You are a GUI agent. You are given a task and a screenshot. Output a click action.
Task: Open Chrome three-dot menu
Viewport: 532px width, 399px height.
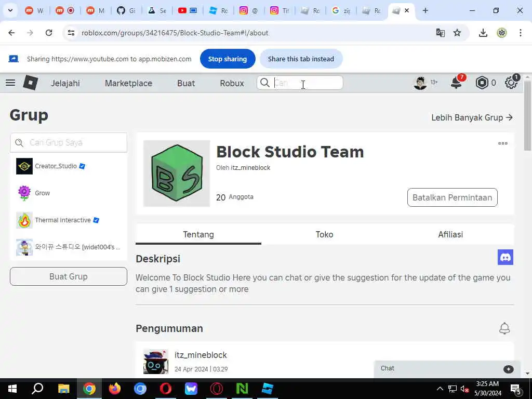point(521,33)
